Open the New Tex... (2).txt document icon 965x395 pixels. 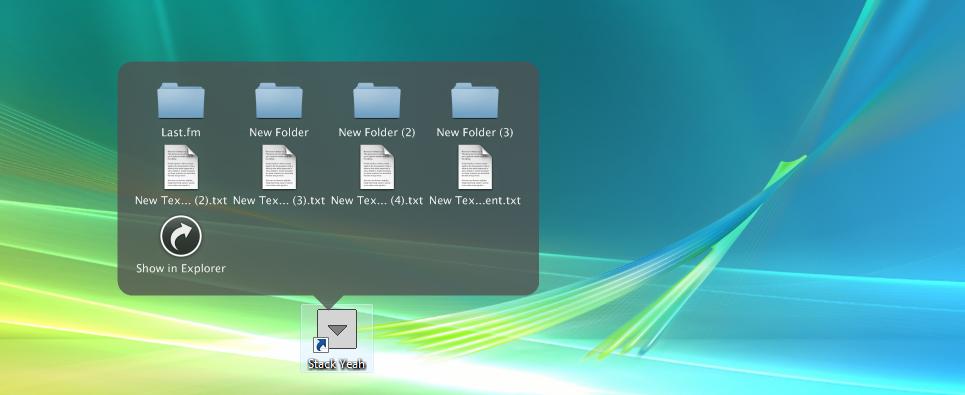pos(181,167)
